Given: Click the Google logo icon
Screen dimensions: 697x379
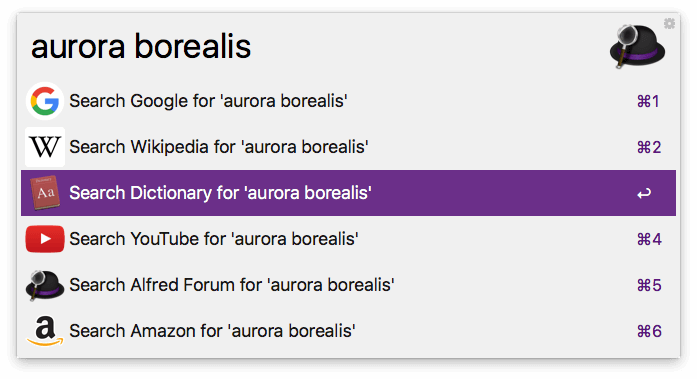Looking at the screenshot, I should tap(45, 101).
